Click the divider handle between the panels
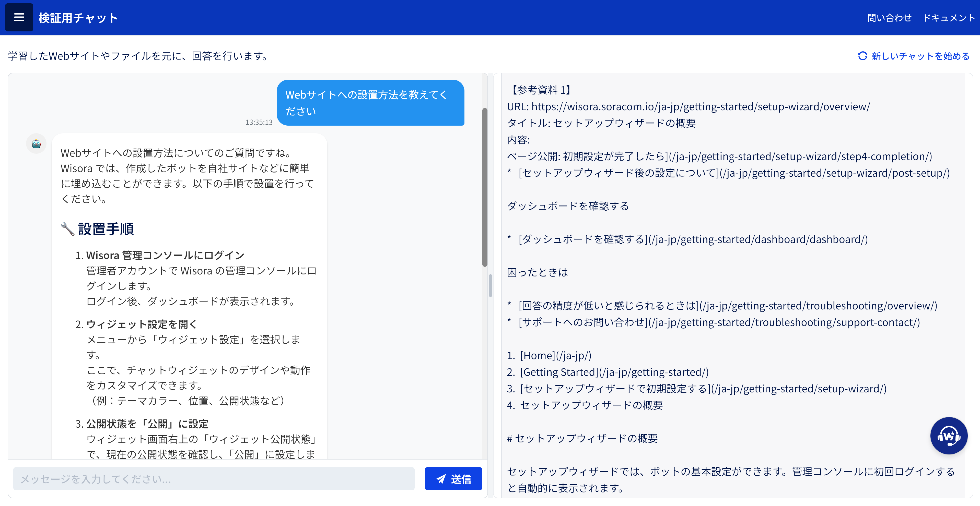980x506 pixels. tap(490, 285)
